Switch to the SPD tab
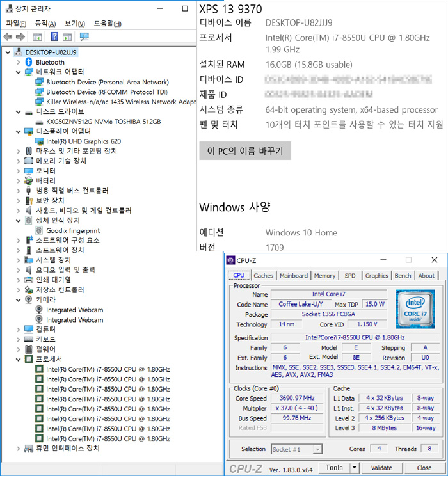The image size is (448, 478). (x=350, y=276)
